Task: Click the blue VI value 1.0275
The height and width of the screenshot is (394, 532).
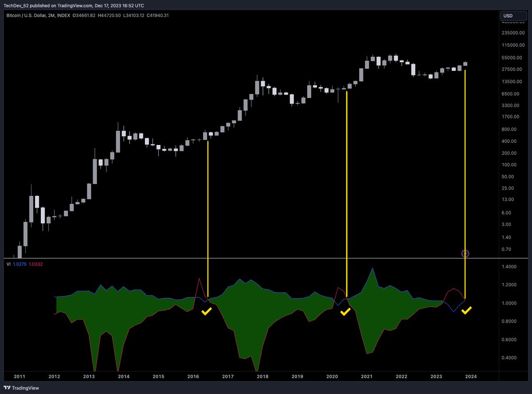Action: coord(20,264)
